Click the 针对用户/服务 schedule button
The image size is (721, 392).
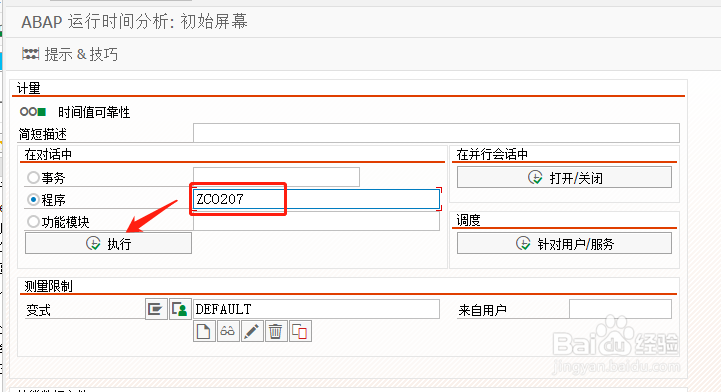(564, 243)
